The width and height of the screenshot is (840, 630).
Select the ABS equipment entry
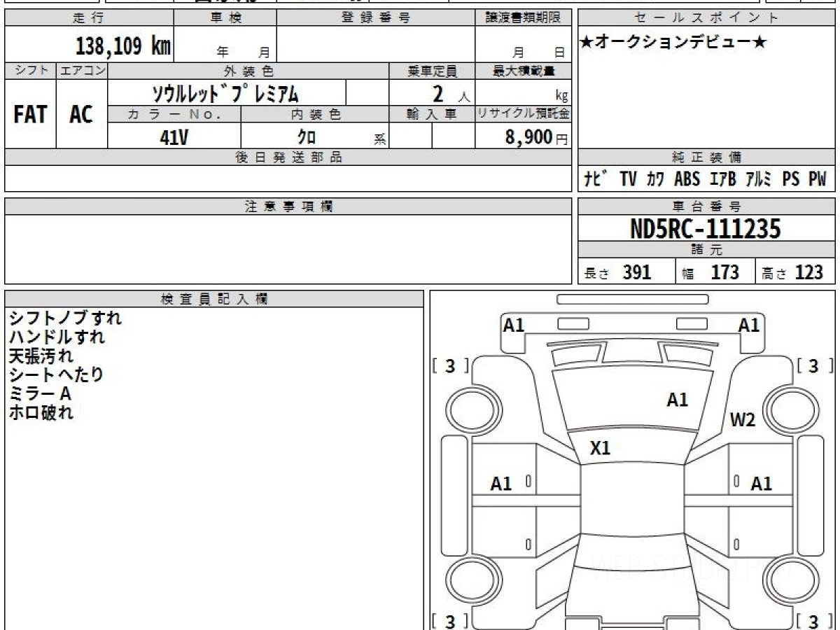(687, 179)
